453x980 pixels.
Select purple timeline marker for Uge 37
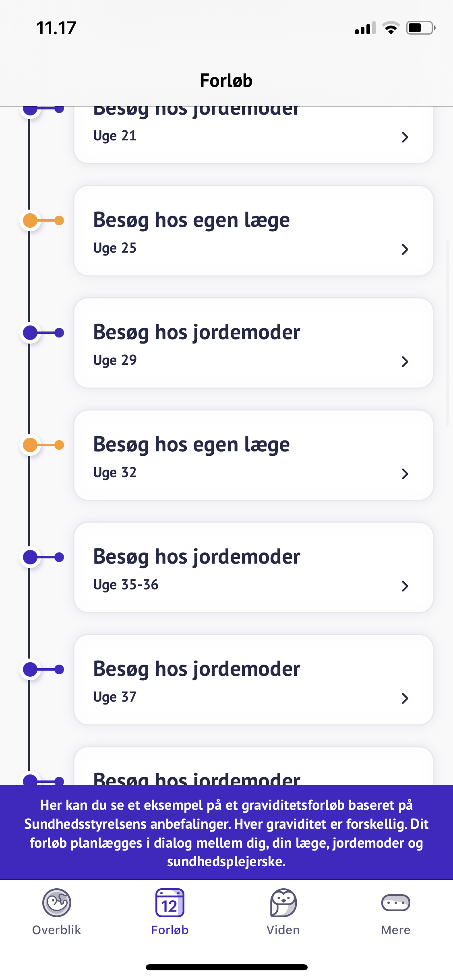pyautogui.click(x=31, y=669)
